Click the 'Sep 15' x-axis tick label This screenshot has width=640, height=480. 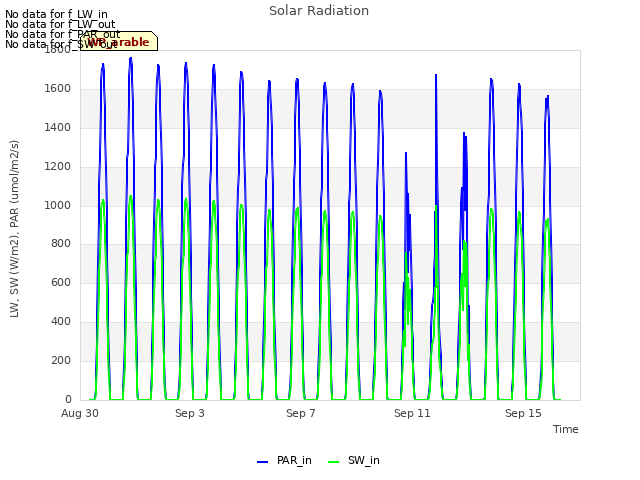pyautogui.click(x=523, y=413)
